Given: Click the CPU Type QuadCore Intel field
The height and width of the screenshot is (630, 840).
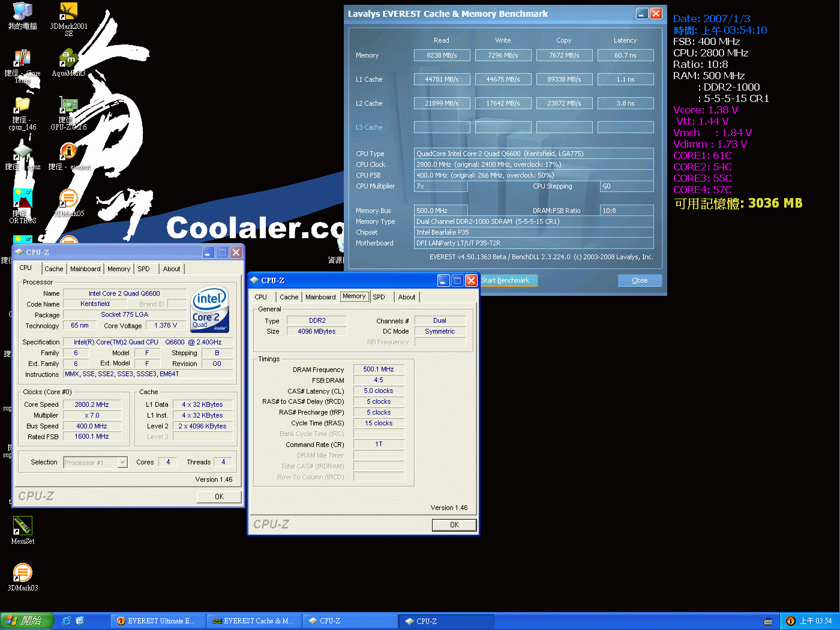Looking at the screenshot, I should click(534, 154).
